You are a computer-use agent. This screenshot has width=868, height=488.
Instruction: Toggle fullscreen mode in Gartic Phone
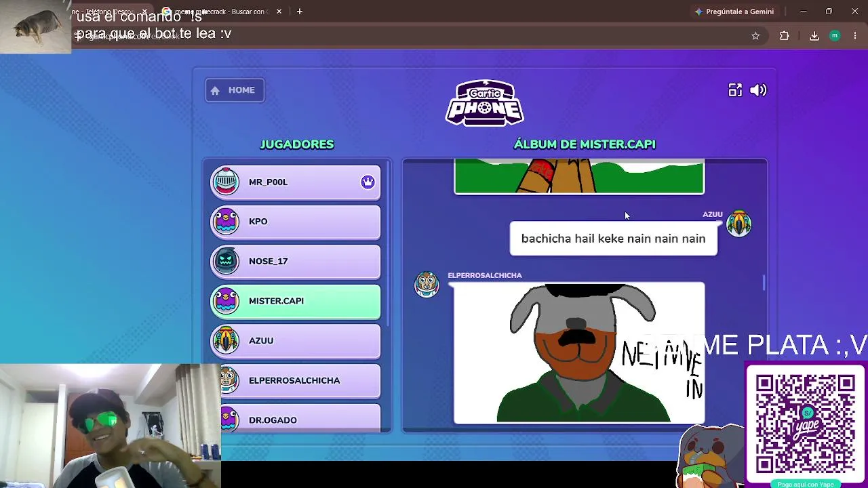(735, 90)
